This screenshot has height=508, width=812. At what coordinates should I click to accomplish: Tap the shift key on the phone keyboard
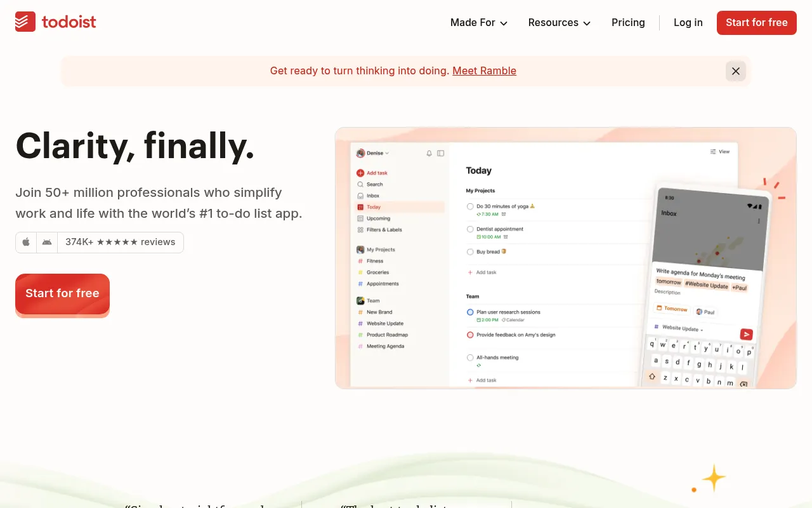pyautogui.click(x=652, y=376)
